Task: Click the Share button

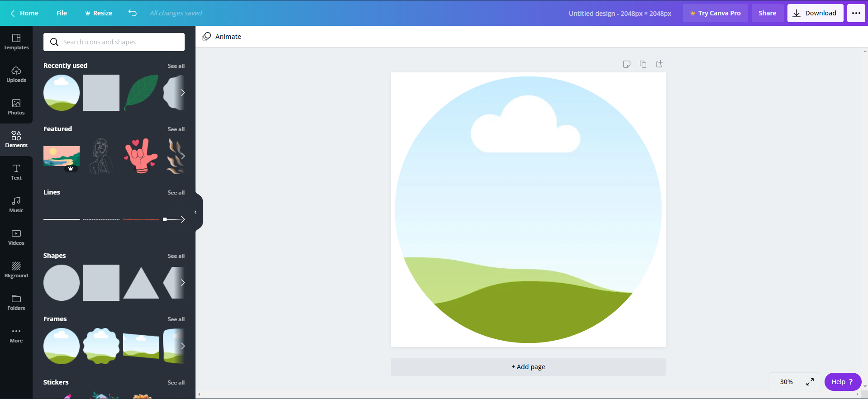Action: tap(768, 13)
